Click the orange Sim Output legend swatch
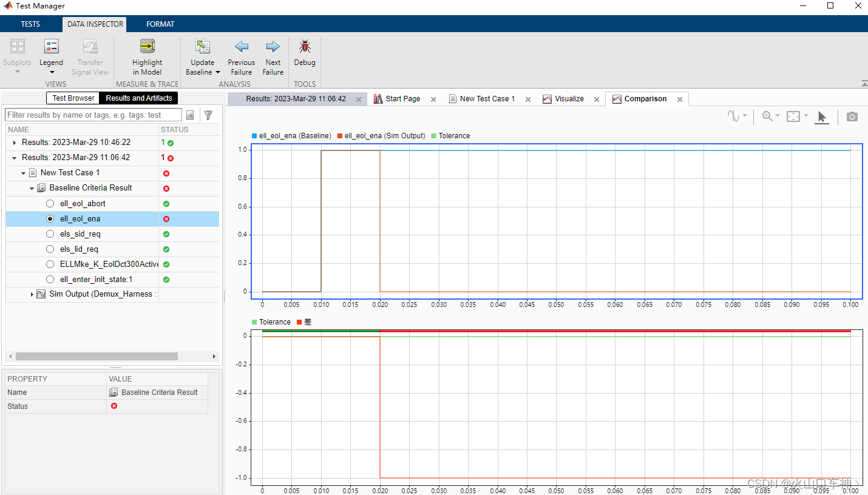 pos(340,136)
